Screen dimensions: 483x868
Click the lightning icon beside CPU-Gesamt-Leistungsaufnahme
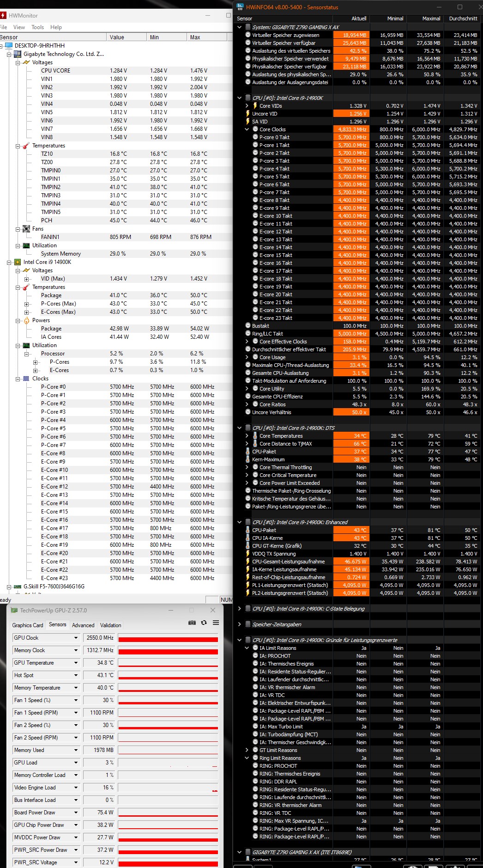click(x=248, y=562)
